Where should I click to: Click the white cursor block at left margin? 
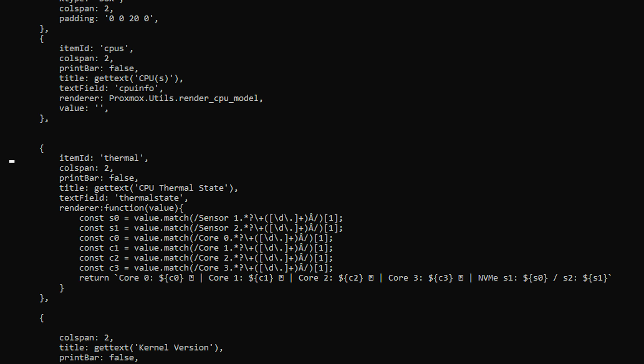[12, 161]
